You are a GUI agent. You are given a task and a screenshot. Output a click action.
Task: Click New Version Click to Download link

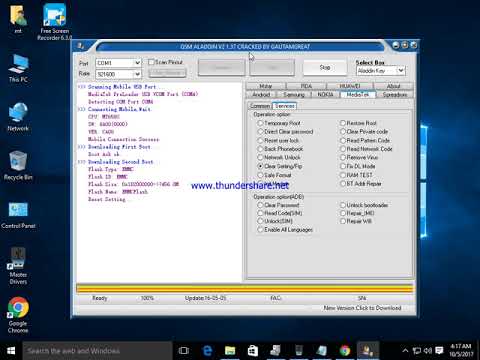[x=362, y=308]
